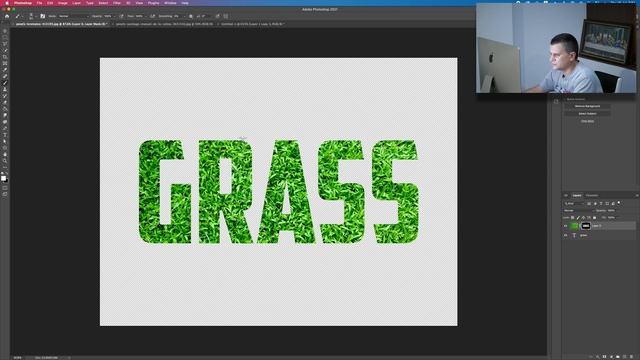The width and height of the screenshot is (640, 360).
Task: Toggle lock transparent pixels
Action: [572, 218]
